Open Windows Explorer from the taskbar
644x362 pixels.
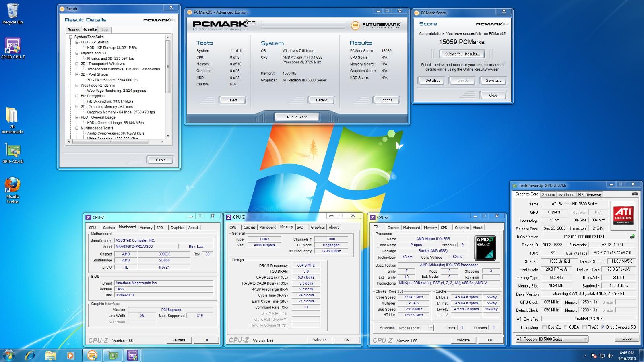(50, 355)
